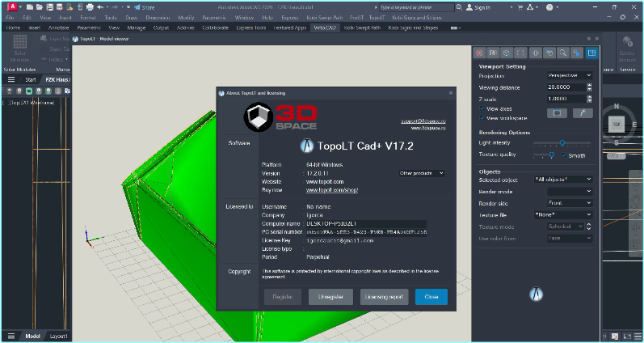Image resolution: width=644 pixels, height=343 pixels.
Task: Click the background rectangle button in Viewport Setting
Action: click(557, 113)
